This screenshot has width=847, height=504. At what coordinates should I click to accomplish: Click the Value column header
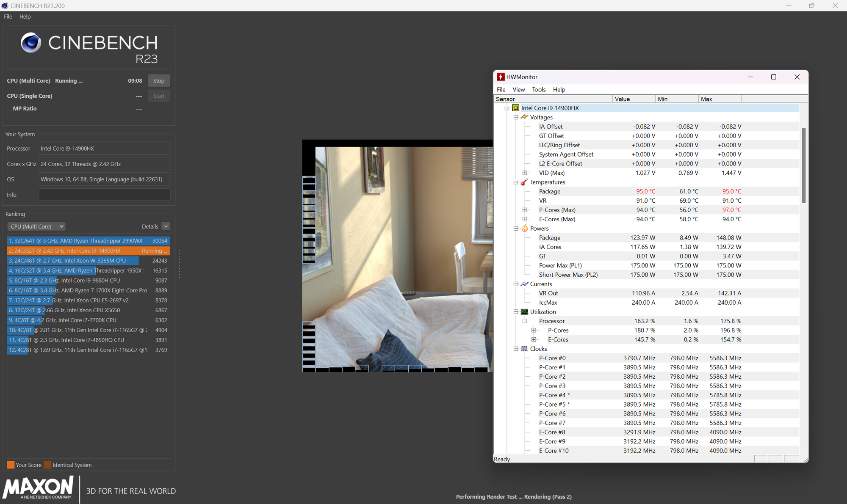coord(634,99)
